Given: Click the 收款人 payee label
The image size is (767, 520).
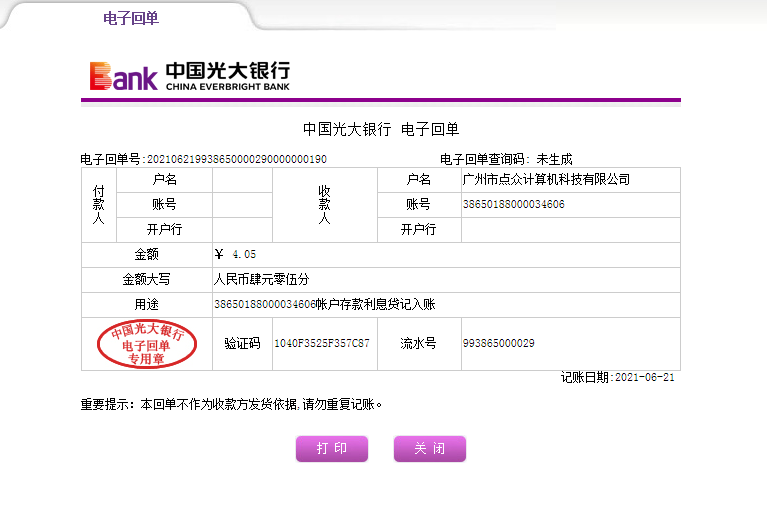Looking at the screenshot, I should pos(324,204).
